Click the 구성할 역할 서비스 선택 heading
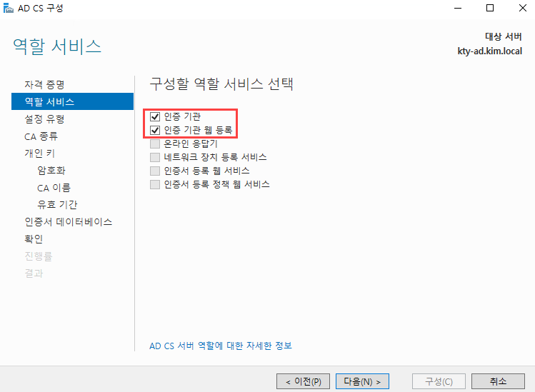Image resolution: width=535 pixels, height=392 pixels. click(221, 84)
